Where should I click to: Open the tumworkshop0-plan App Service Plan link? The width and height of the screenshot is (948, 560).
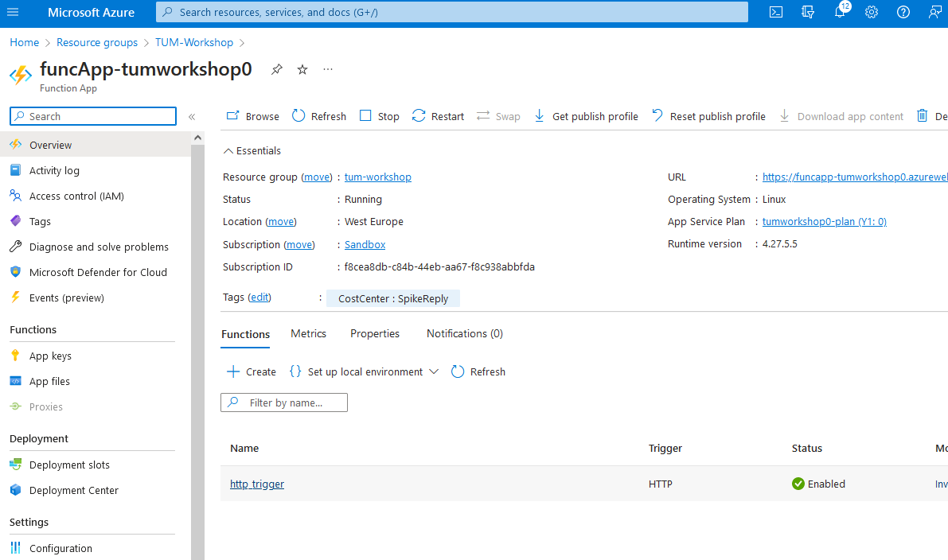pyautogui.click(x=824, y=222)
